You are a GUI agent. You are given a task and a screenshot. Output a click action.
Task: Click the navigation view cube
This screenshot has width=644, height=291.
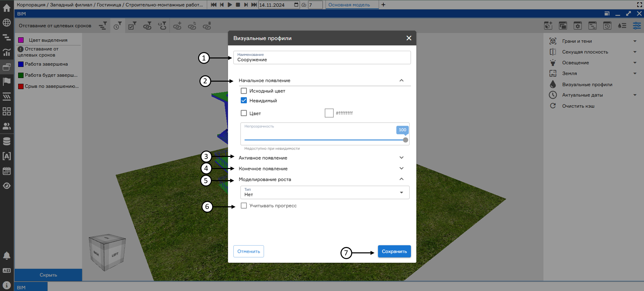tap(107, 252)
